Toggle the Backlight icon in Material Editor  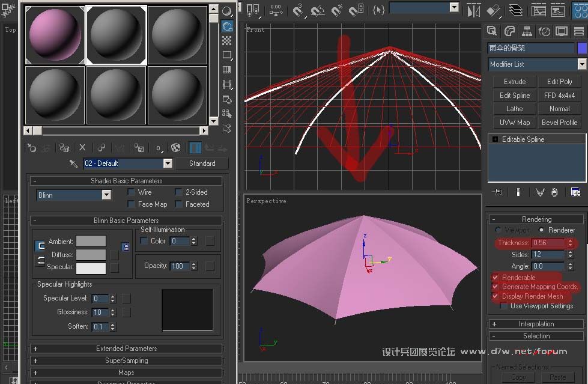coord(227,26)
